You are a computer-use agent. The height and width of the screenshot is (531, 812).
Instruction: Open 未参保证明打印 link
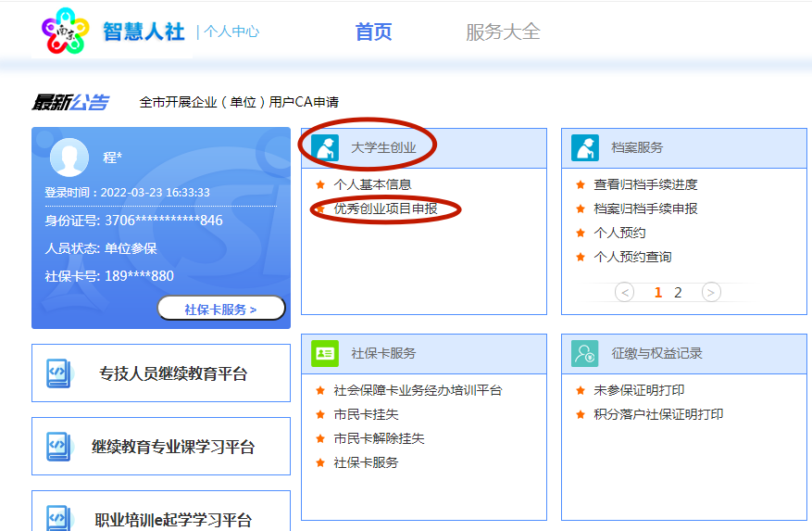639,390
